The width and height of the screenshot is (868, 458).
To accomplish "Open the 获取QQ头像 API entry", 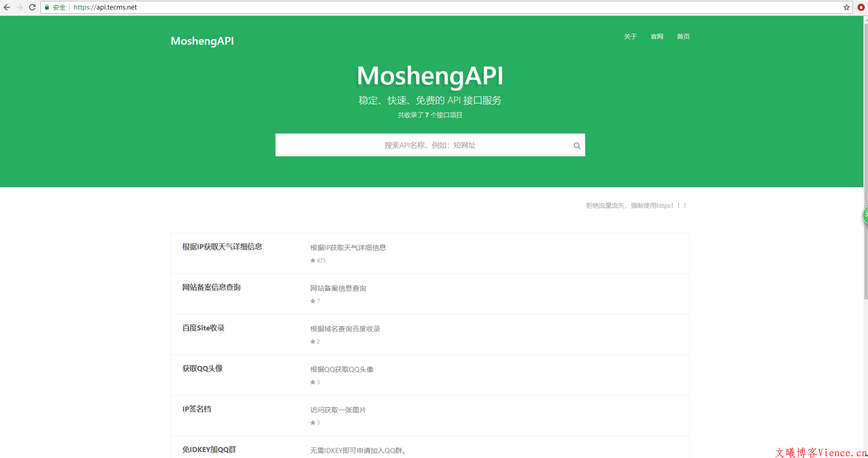I will (x=202, y=369).
